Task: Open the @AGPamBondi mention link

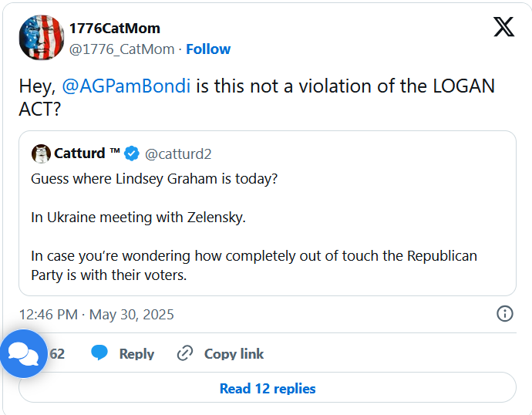Action: 126,86
